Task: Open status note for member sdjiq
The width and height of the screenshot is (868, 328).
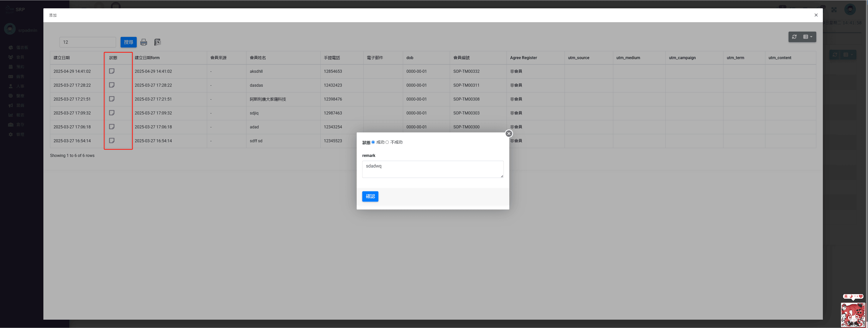Action: pos(112,113)
